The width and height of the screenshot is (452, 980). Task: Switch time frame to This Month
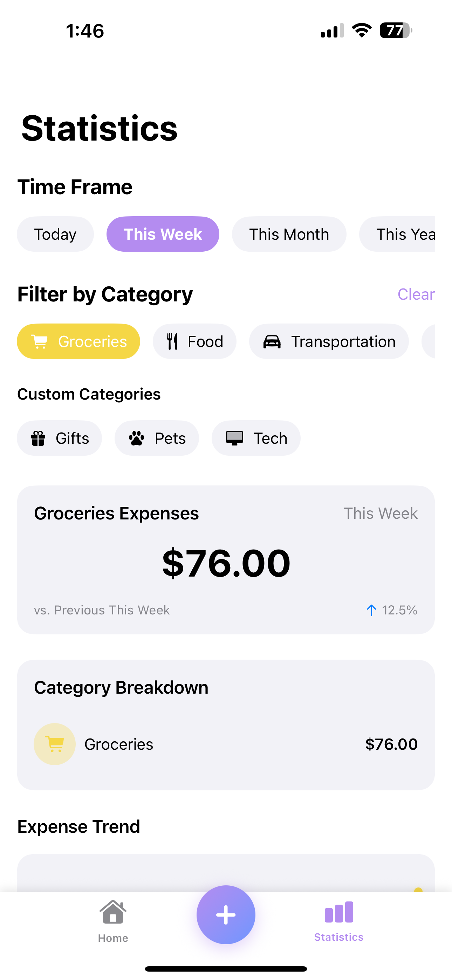pos(289,234)
